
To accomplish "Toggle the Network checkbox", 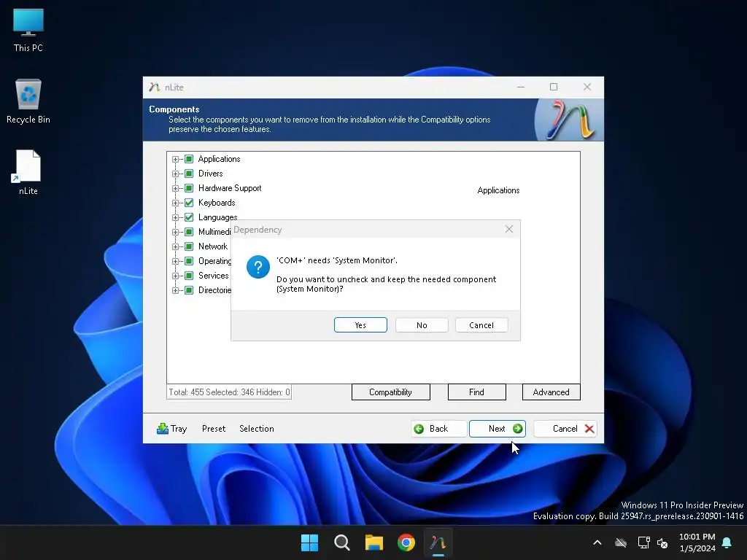I will (x=189, y=246).
